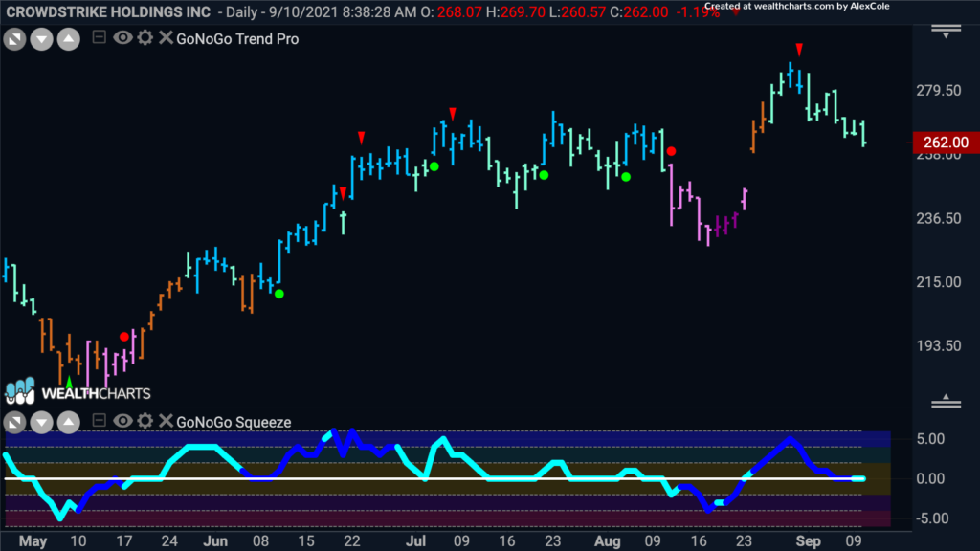Click the Sep label on time axis

point(808,541)
